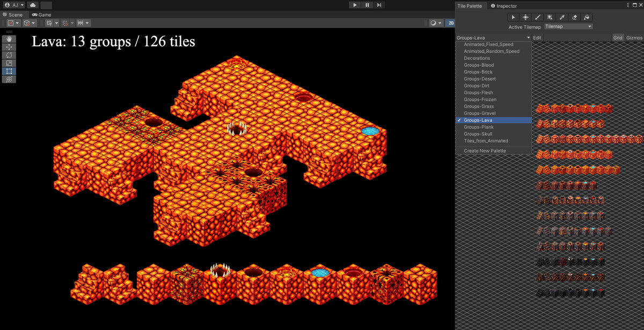The width and height of the screenshot is (644, 330).
Task: Choose the Rect Transform tool
Action: tap(9, 70)
